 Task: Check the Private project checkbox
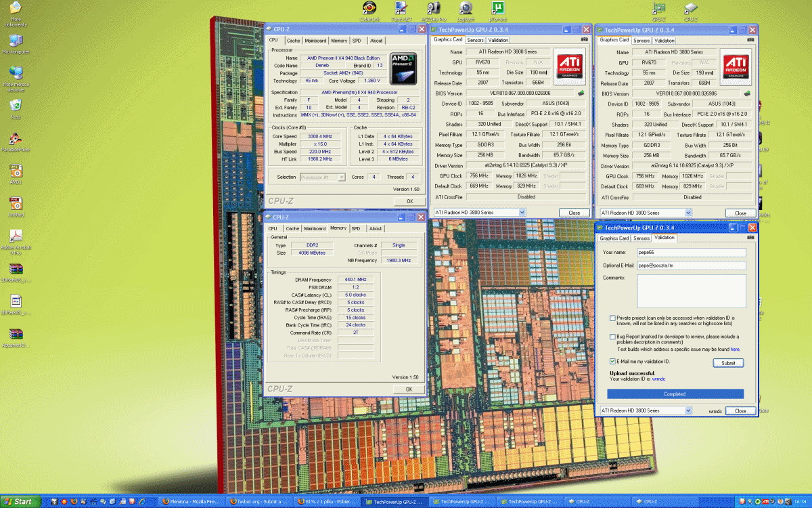pos(612,318)
